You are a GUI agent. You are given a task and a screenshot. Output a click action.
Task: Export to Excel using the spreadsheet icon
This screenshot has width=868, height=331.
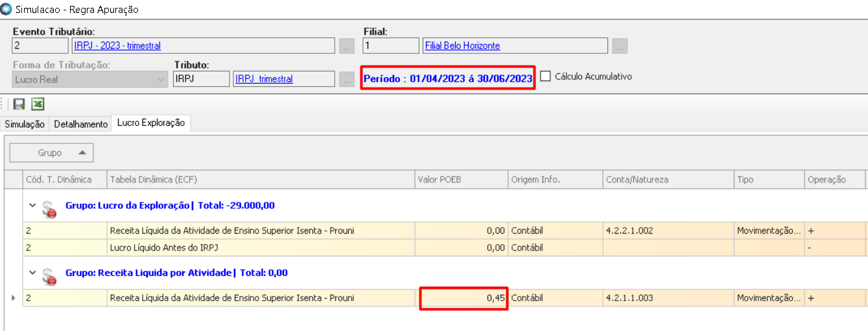pos(38,104)
